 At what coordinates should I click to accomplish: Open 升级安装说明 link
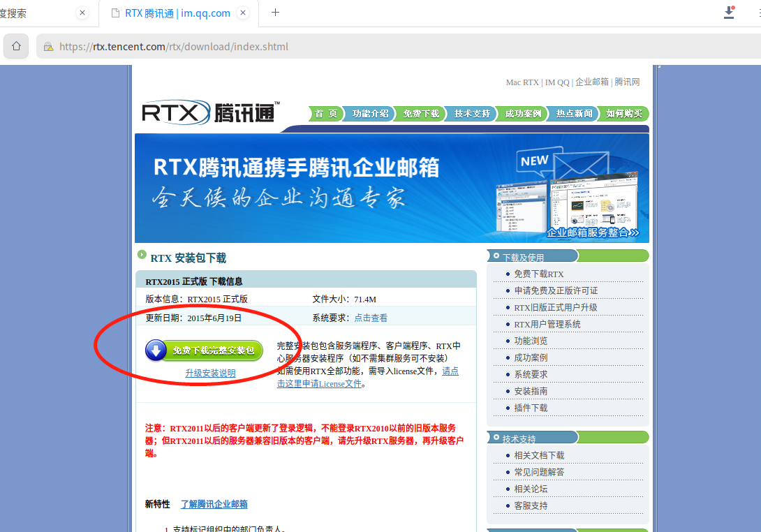tap(210, 374)
